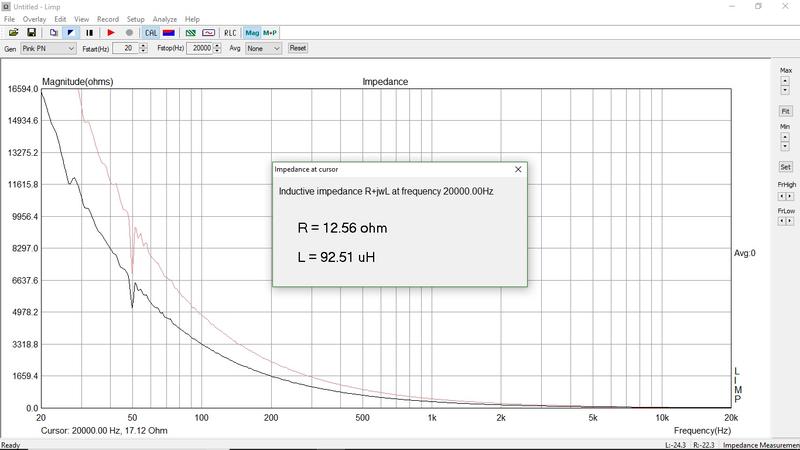This screenshot has width=800, height=450.
Task: Click the green signal generator setup icon
Action: 189,32
